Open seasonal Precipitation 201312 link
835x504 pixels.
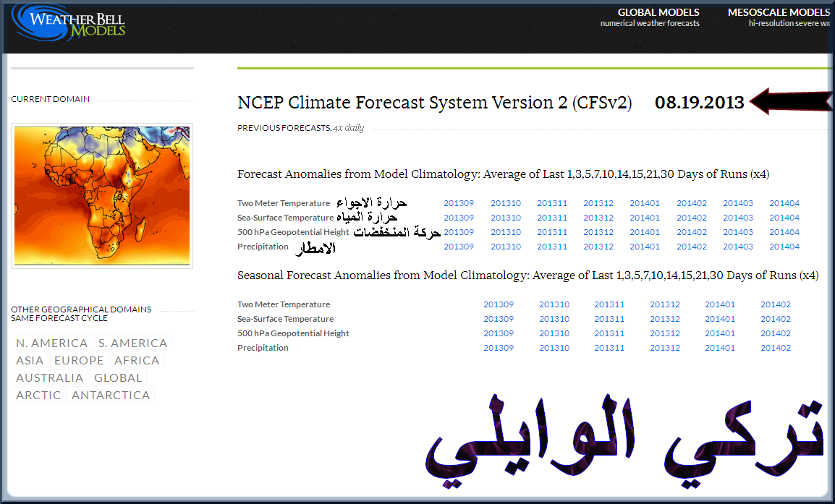664,348
